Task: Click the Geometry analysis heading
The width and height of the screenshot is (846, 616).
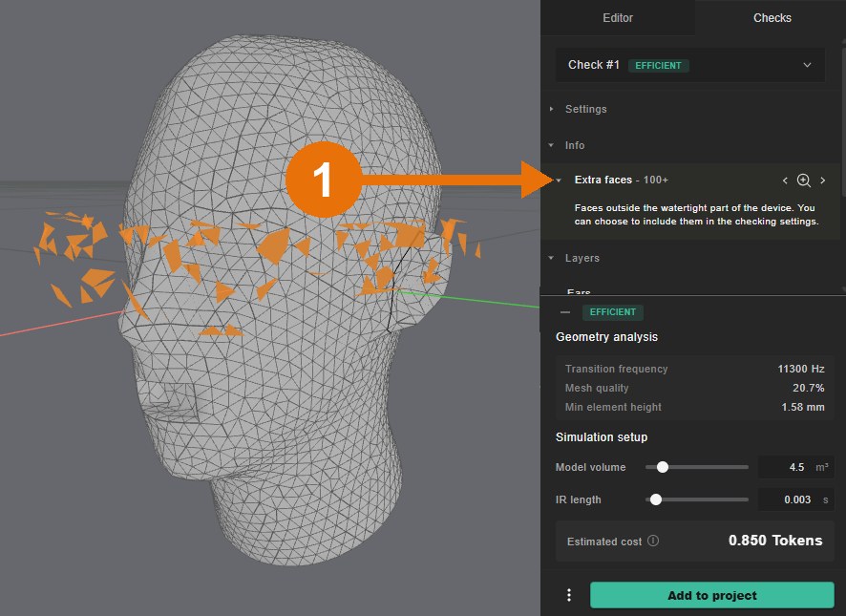Action: tap(607, 337)
